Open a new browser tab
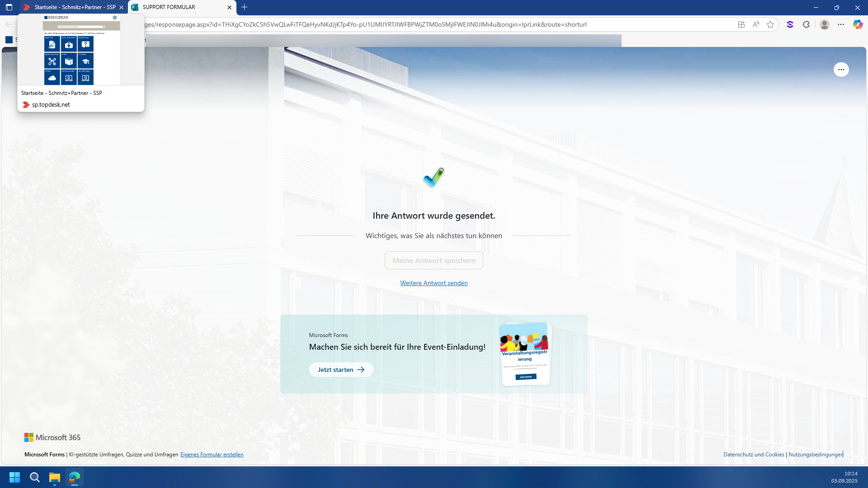Viewport: 868px width, 488px height. point(245,7)
